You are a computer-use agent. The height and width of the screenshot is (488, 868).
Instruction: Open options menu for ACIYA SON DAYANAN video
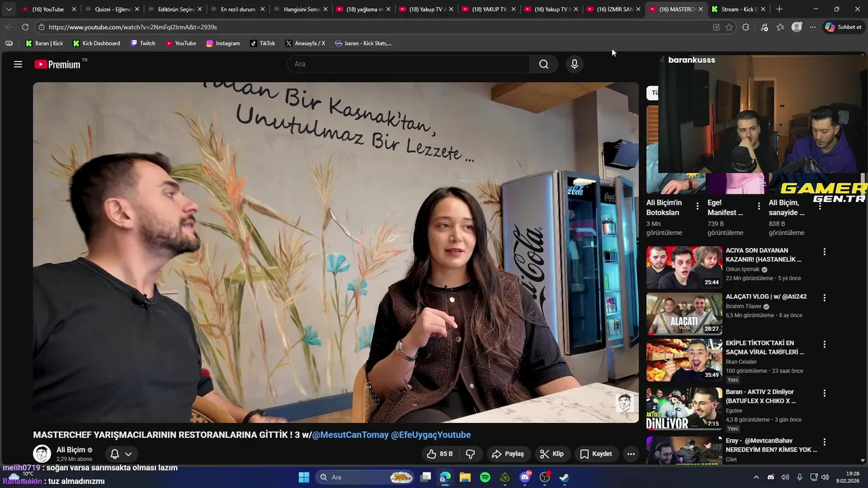coord(825,251)
